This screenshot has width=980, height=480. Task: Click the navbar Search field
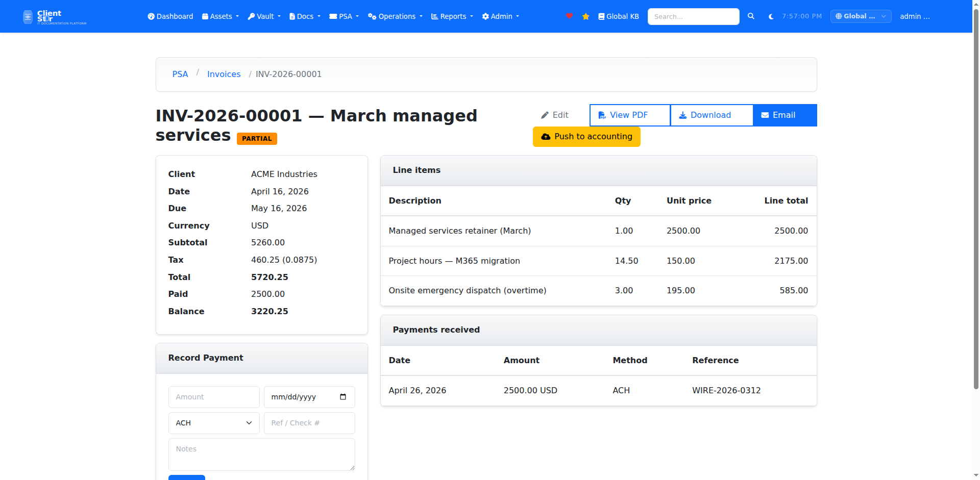pyautogui.click(x=693, y=16)
